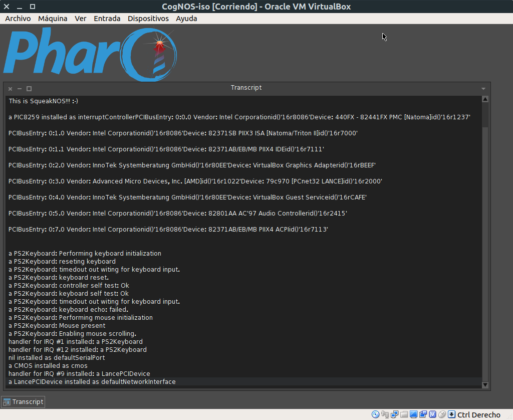Click 'installed as defaultNetworkInterface' line
This screenshot has width=513, height=420.
92,382
